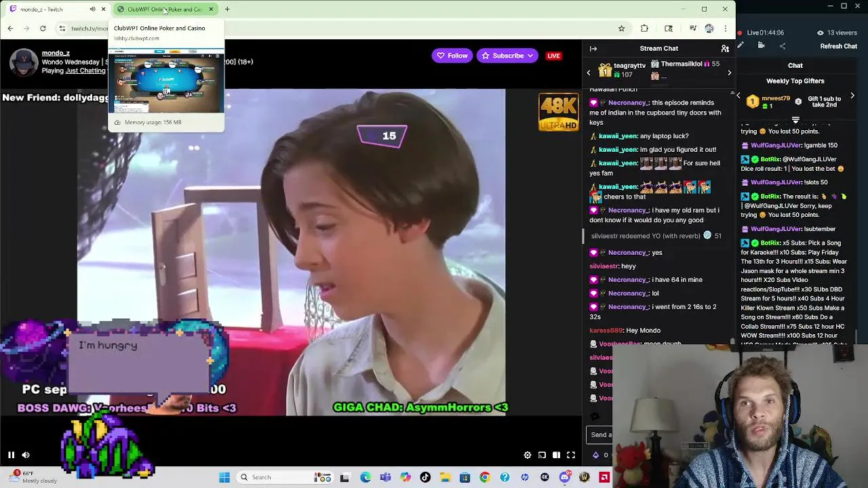Open Discord from the taskbar

click(565, 477)
